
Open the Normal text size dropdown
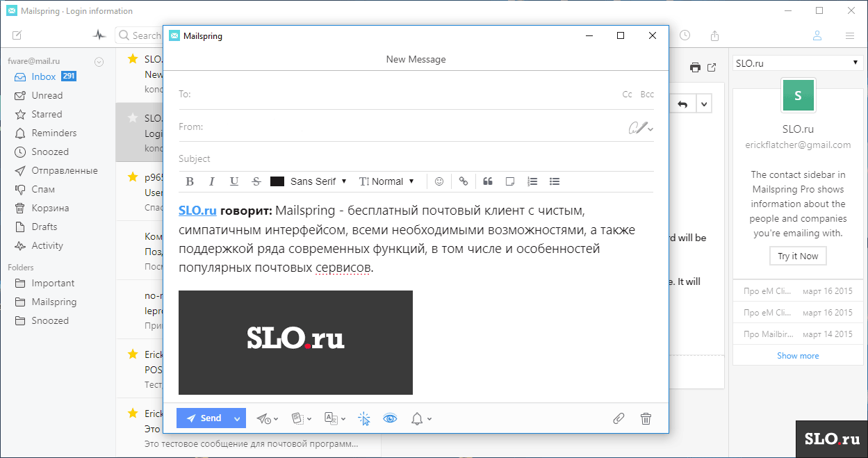386,181
